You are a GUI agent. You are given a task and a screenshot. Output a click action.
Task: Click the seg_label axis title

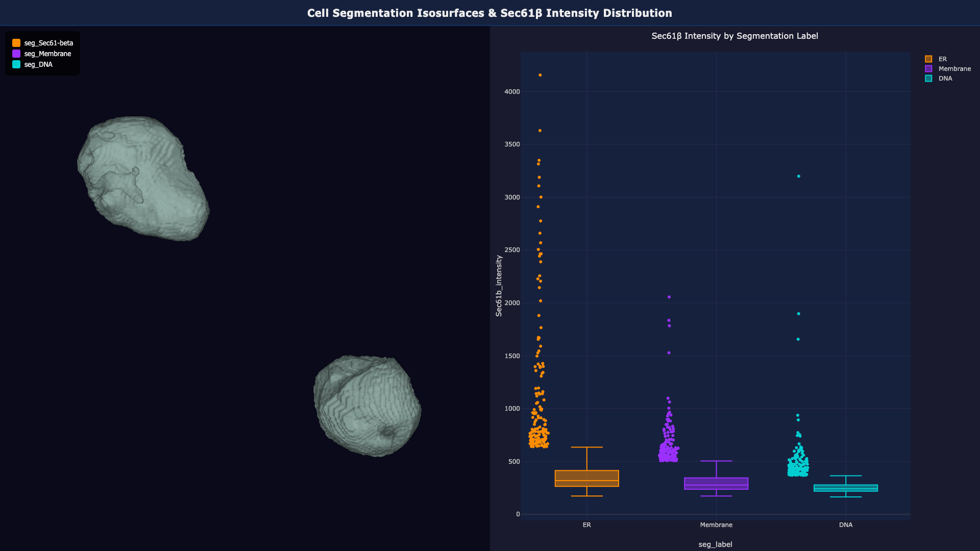point(715,544)
